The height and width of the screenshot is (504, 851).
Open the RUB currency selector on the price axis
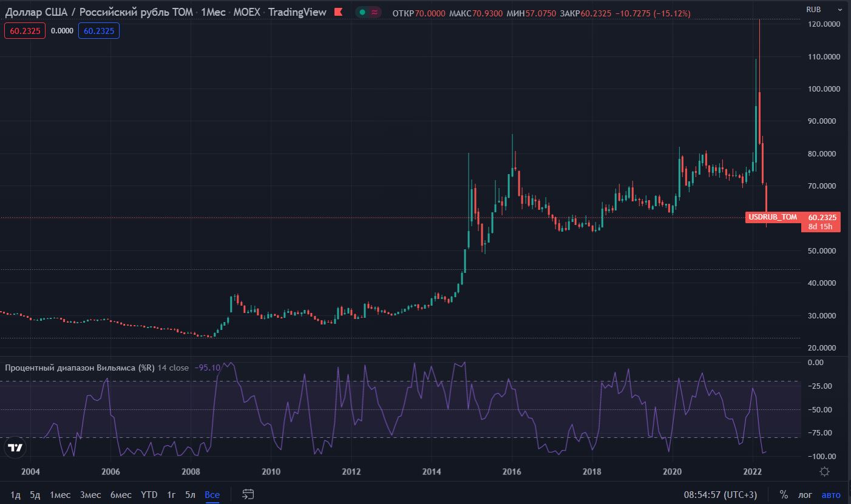click(813, 9)
